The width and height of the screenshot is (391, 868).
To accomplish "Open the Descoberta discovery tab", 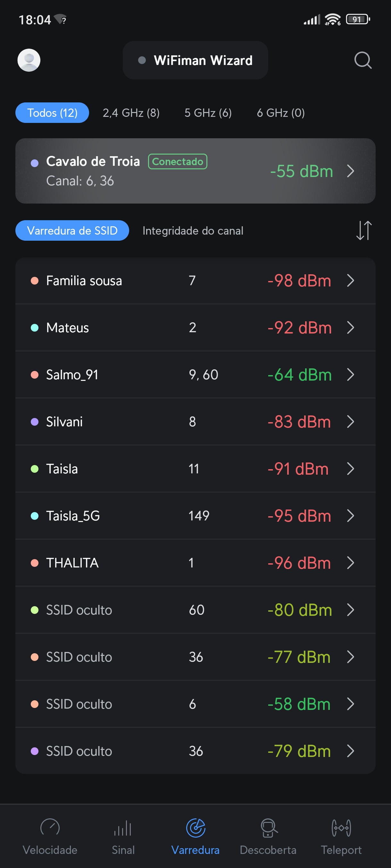I will [x=268, y=835].
